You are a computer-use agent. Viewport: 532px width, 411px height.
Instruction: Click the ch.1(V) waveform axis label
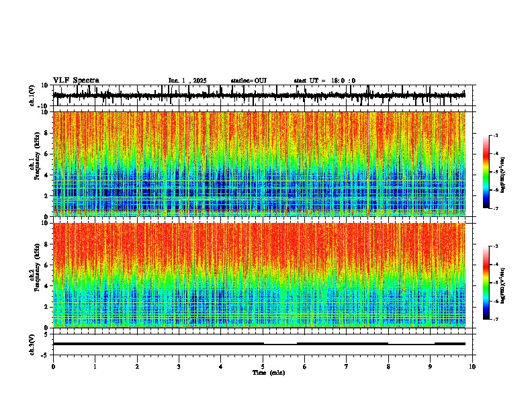(x=32, y=95)
